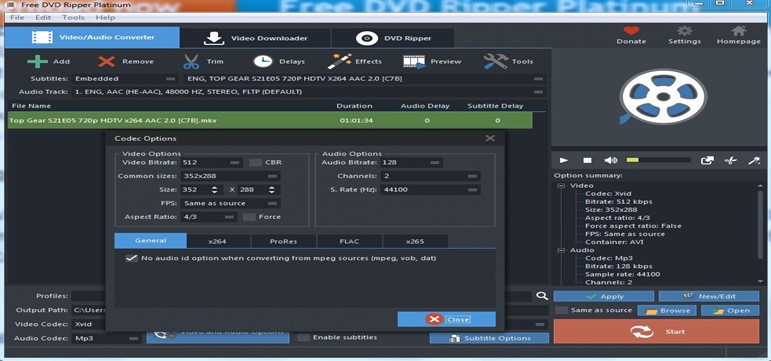This screenshot has width=771, height=361.
Task: Open Settings gear icon
Action: click(x=684, y=31)
